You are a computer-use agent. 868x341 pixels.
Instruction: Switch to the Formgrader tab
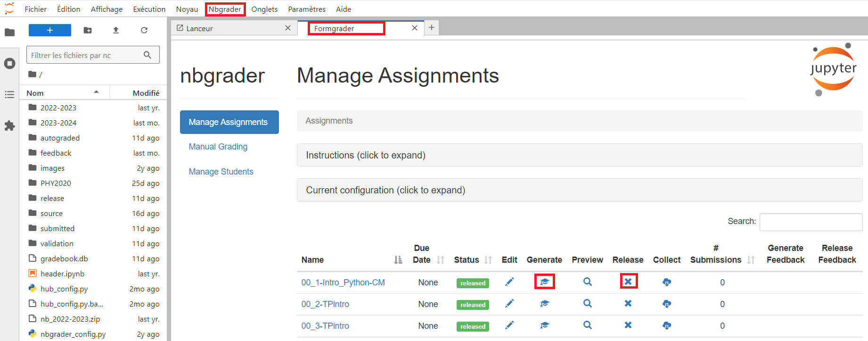(360, 28)
